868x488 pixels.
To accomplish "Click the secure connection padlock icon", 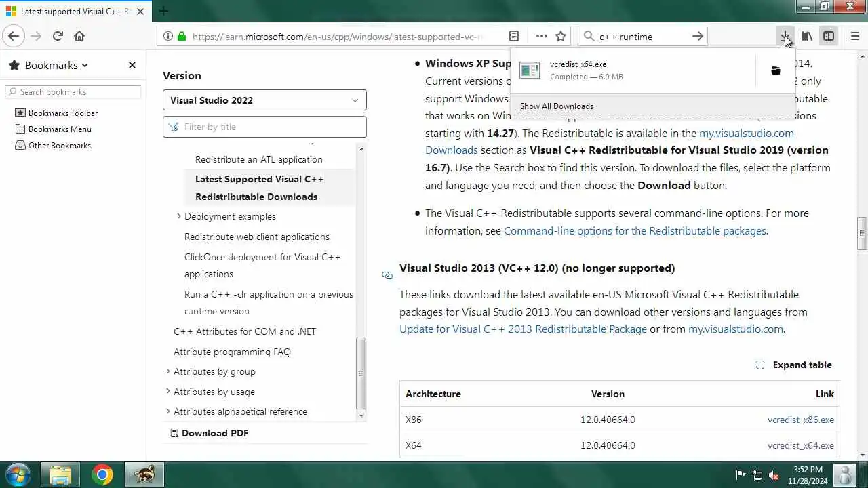I will click(x=181, y=36).
